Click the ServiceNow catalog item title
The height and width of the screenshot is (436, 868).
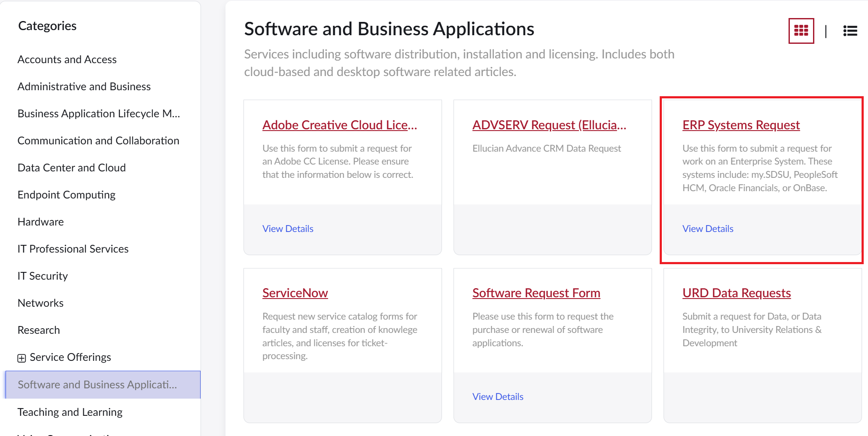coord(295,293)
